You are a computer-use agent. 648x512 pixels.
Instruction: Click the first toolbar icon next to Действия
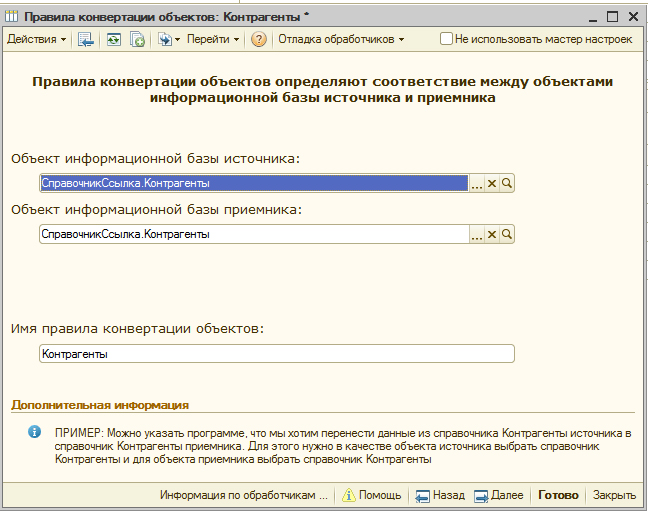[x=86, y=40]
